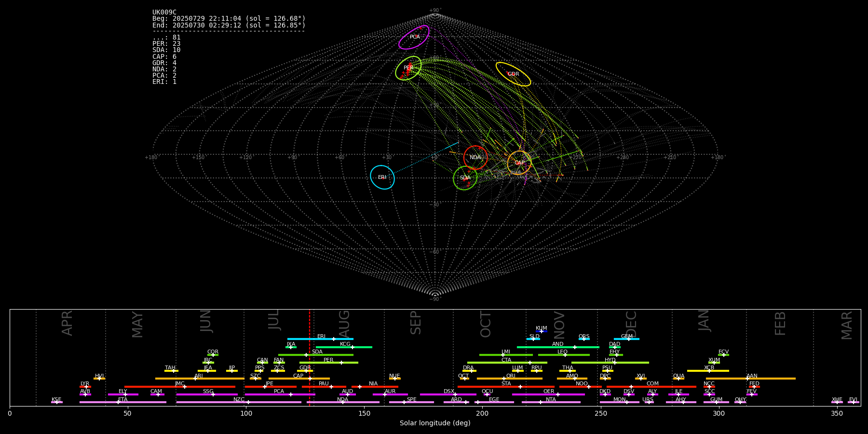Click the XUM shower bar in timeline
The height and width of the screenshot is (434, 868).
(x=714, y=363)
